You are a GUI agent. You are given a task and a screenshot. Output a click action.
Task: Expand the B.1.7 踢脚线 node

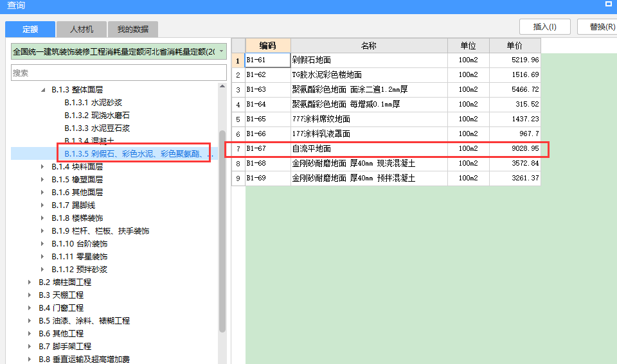[42, 205]
